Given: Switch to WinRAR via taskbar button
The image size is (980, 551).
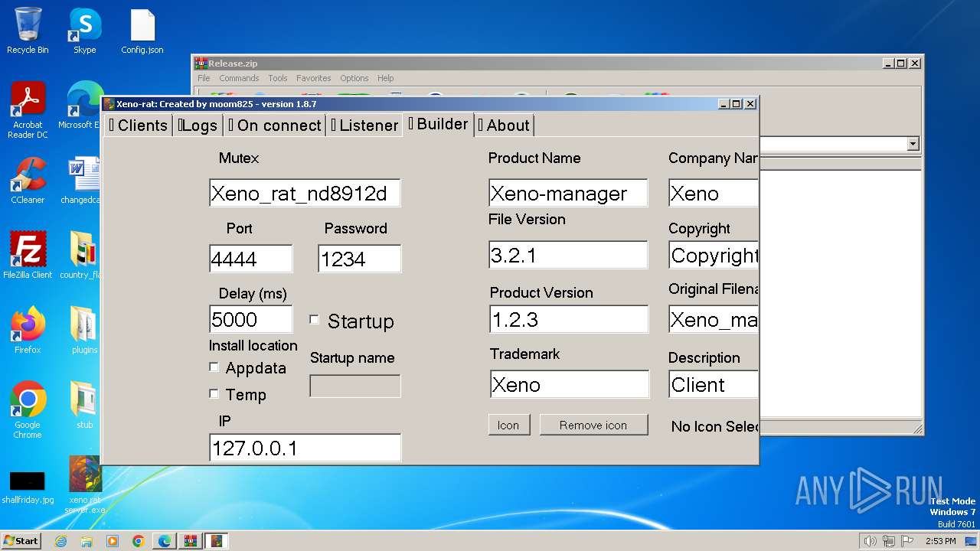Looking at the screenshot, I should pos(191,541).
